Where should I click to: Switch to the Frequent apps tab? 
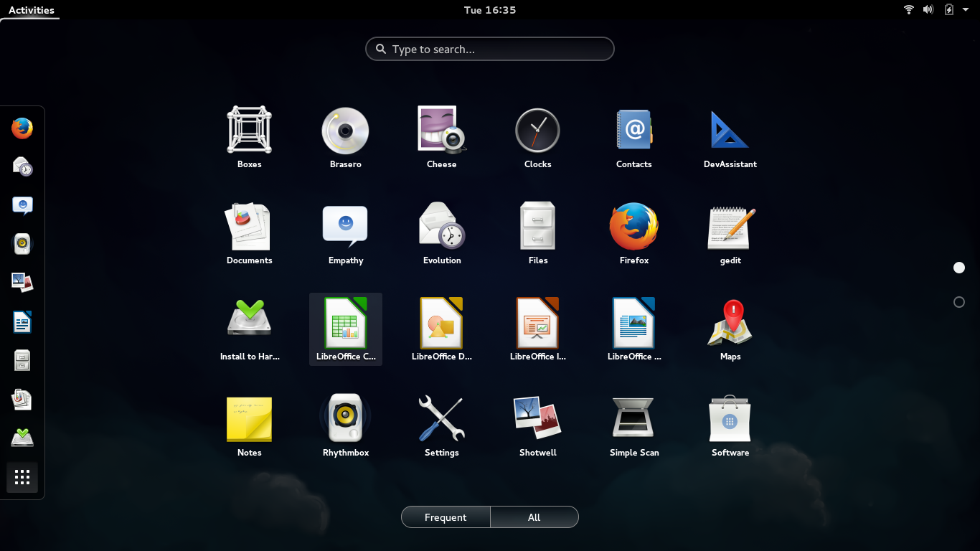click(446, 517)
